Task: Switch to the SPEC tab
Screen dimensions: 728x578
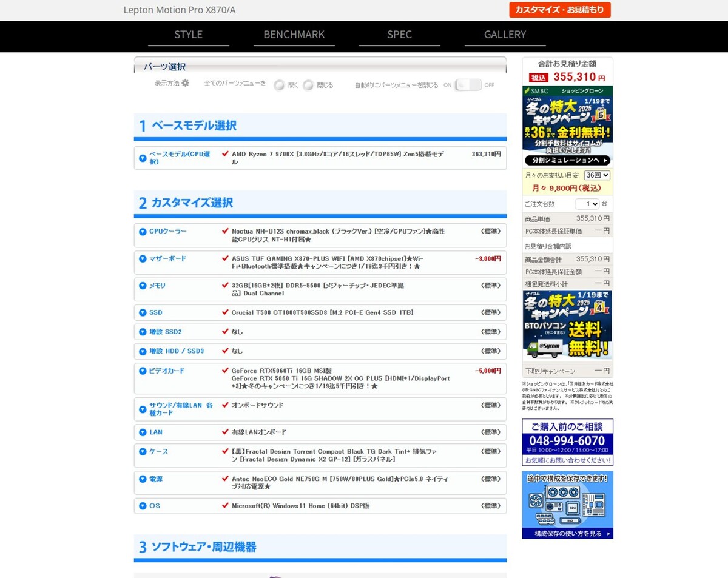Action: click(x=400, y=35)
